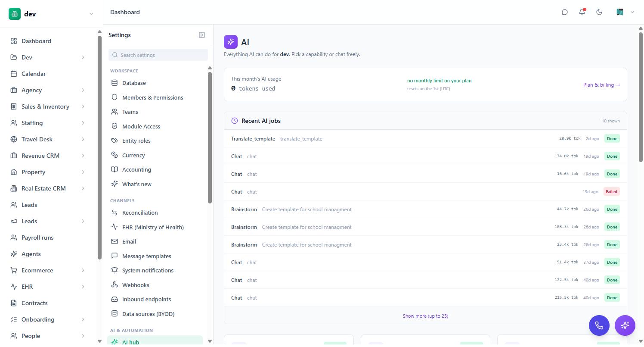The height and width of the screenshot is (347, 644).
Task: Expand Sales & Inventory section
Action: pos(83,106)
